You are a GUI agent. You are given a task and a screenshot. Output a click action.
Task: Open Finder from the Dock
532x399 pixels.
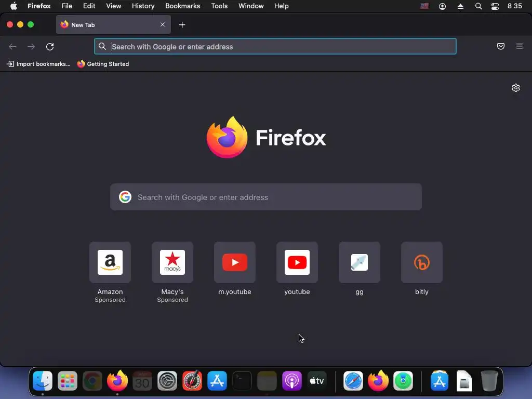click(x=43, y=381)
